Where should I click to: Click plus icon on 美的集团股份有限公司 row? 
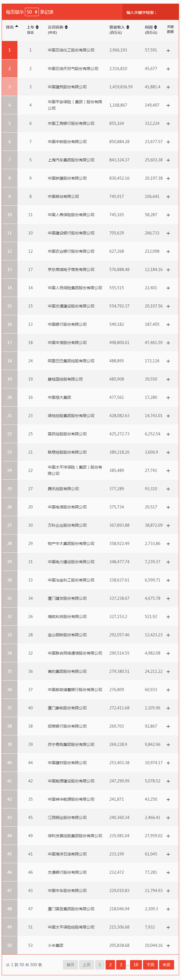click(168, 671)
